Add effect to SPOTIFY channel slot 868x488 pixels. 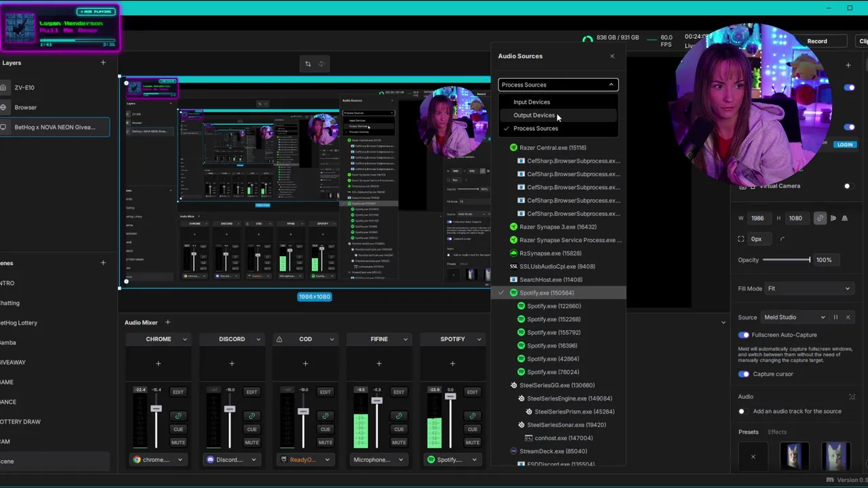452,364
